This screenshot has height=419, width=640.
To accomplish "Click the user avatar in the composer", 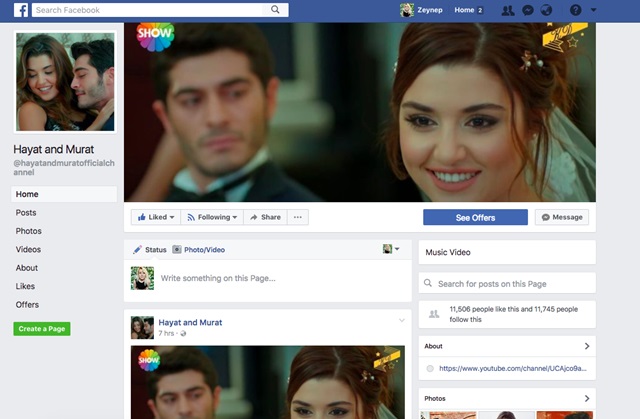I will coord(142,278).
